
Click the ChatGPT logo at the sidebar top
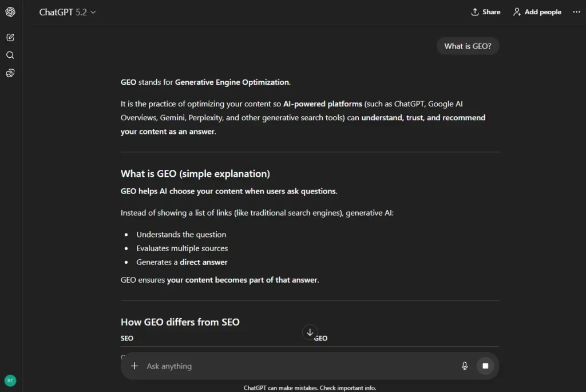[10, 11]
